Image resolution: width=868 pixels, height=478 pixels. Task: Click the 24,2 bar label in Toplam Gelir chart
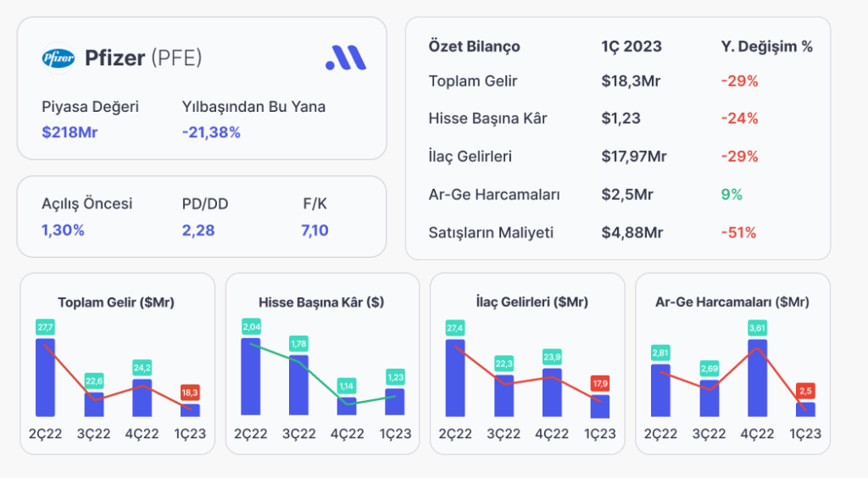point(142,368)
